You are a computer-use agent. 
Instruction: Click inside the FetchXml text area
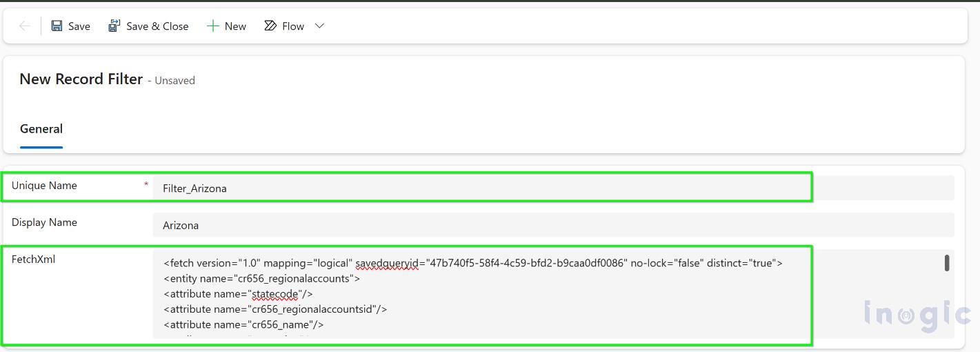554,294
